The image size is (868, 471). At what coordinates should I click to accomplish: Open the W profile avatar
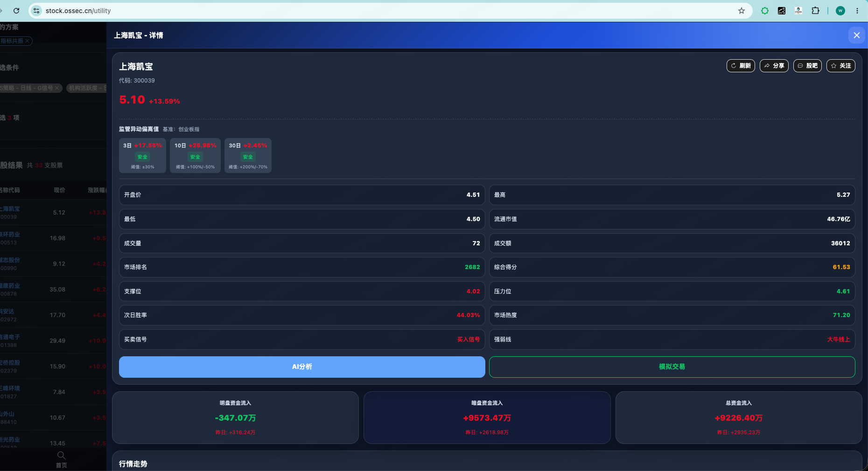coord(840,11)
